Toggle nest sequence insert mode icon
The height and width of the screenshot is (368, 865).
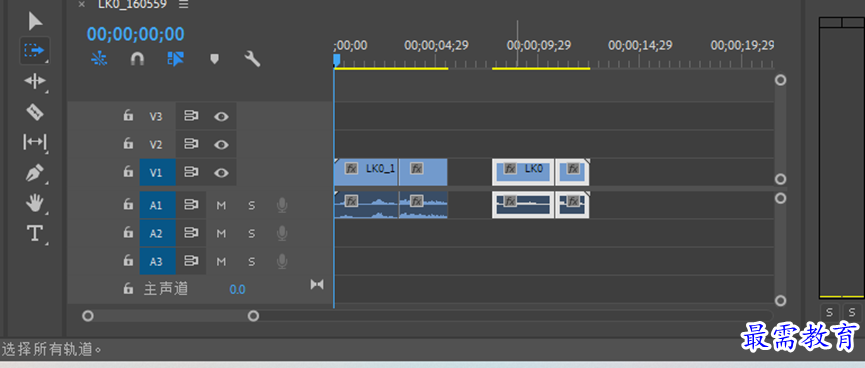[x=99, y=59]
